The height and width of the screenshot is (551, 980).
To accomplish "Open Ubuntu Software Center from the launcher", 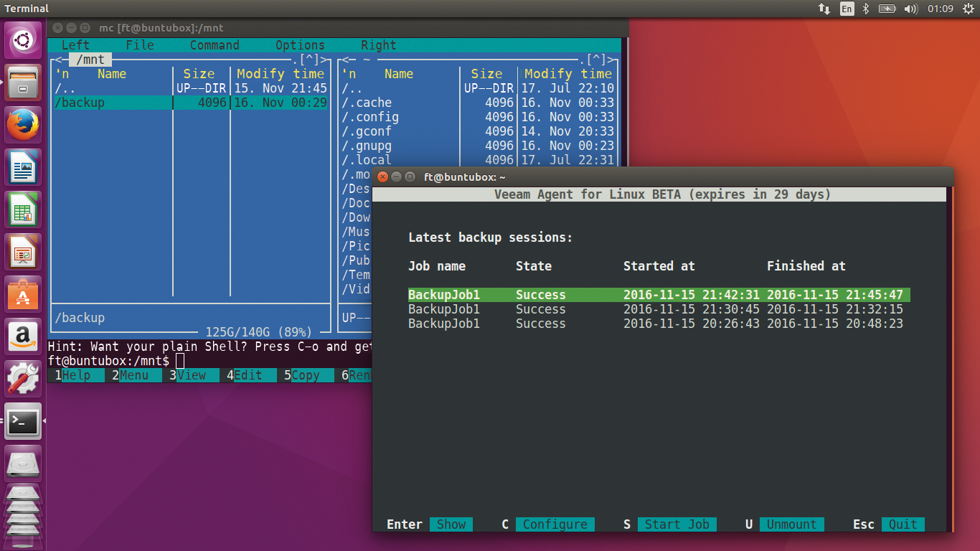I will coord(24,294).
